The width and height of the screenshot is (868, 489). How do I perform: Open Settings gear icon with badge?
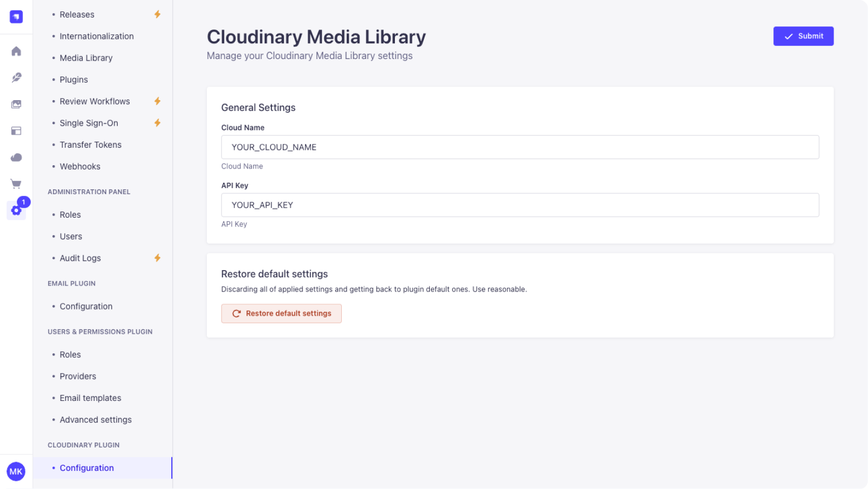(16, 210)
